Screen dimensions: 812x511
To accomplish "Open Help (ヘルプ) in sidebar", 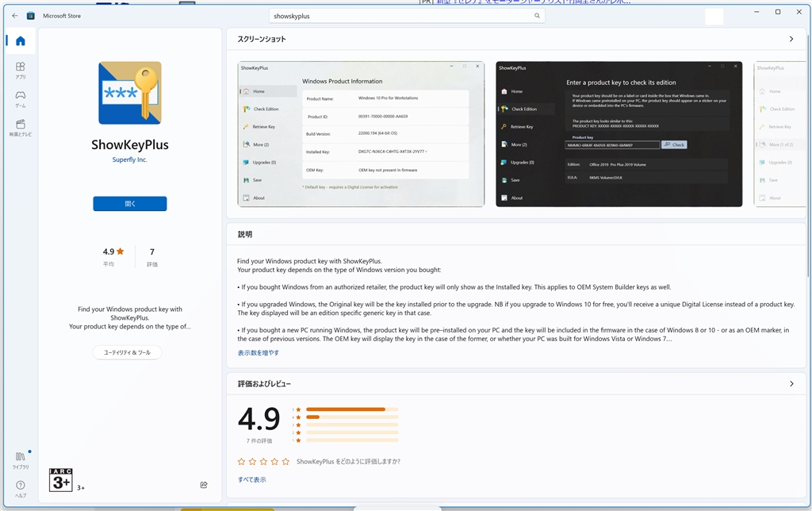I will tap(20, 489).
